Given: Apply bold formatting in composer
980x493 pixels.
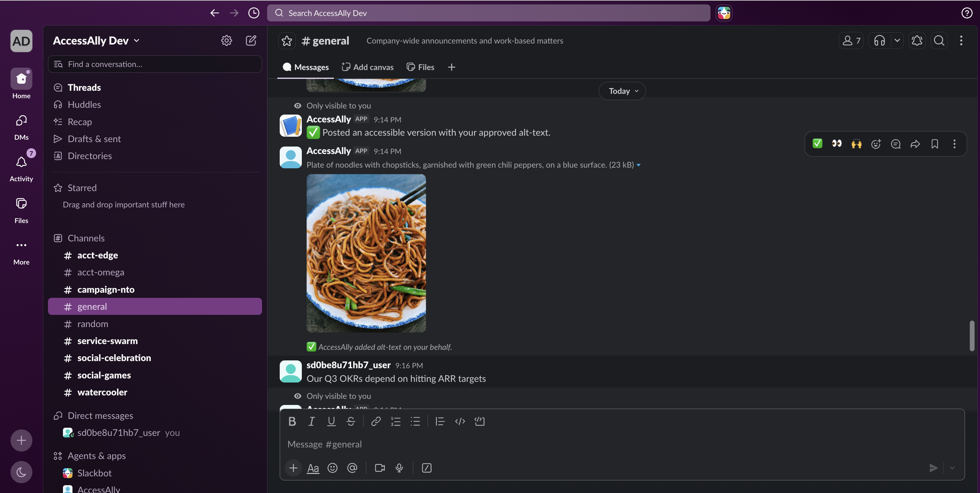Looking at the screenshot, I should point(292,421).
